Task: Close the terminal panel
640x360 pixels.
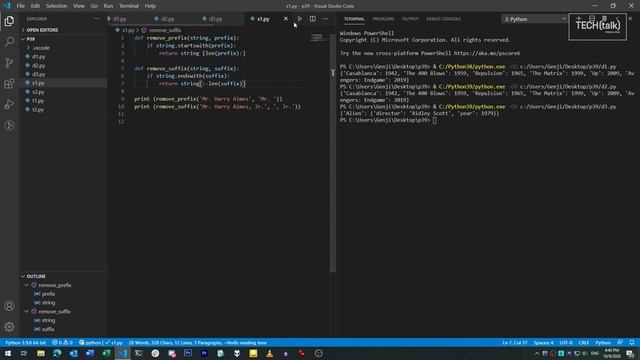Action: tap(630, 19)
